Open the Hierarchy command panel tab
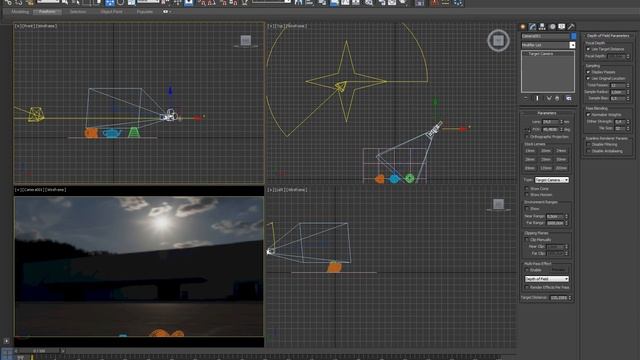Viewport: 640px width, 360px height. [x=542, y=27]
